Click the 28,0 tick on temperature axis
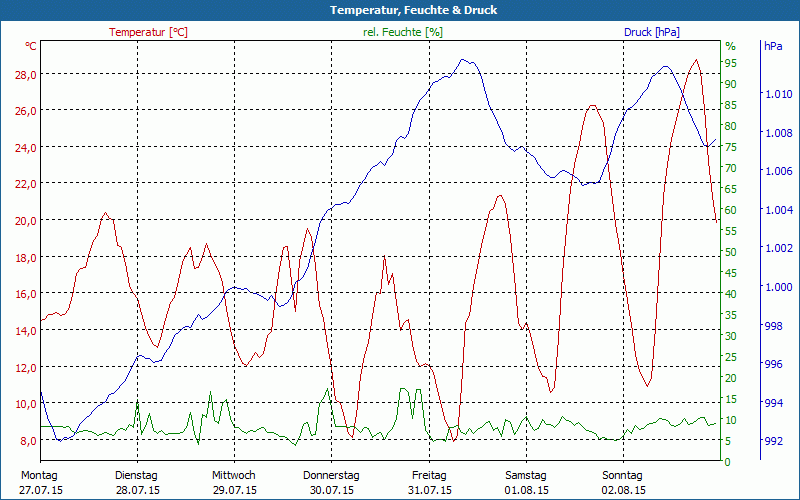The width and height of the screenshot is (800, 500). [x=25, y=74]
